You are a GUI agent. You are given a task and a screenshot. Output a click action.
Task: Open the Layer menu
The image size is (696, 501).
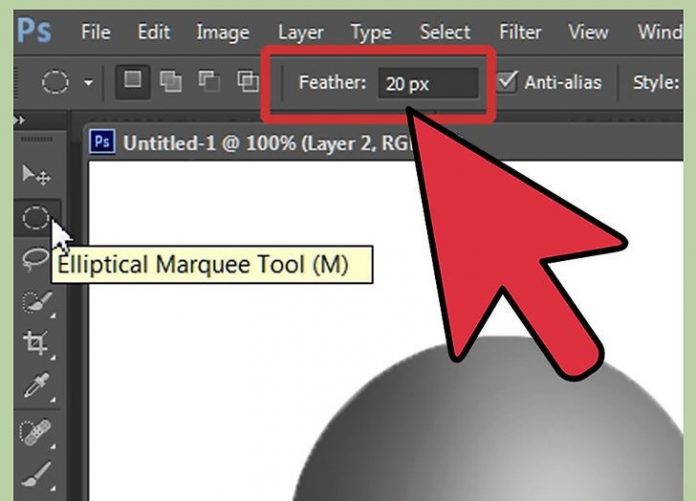pos(300,32)
